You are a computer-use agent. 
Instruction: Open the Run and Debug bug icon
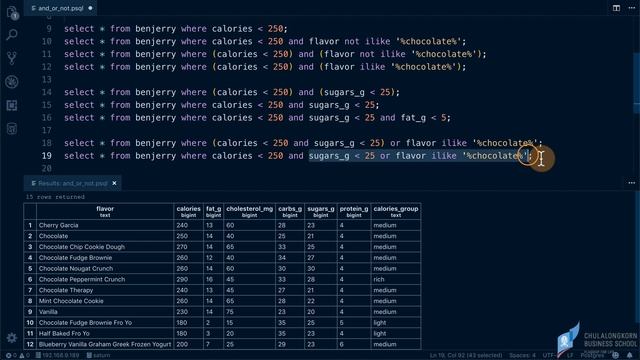coord(12,82)
